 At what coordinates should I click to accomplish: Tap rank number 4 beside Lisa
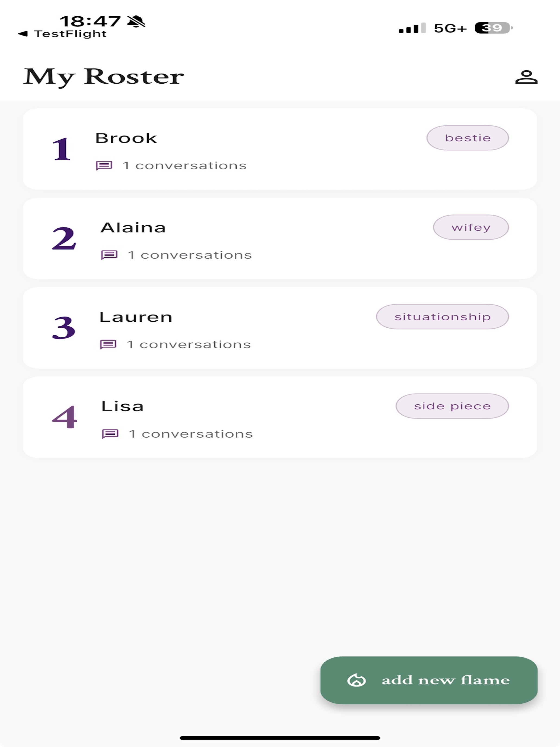[65, 417]
